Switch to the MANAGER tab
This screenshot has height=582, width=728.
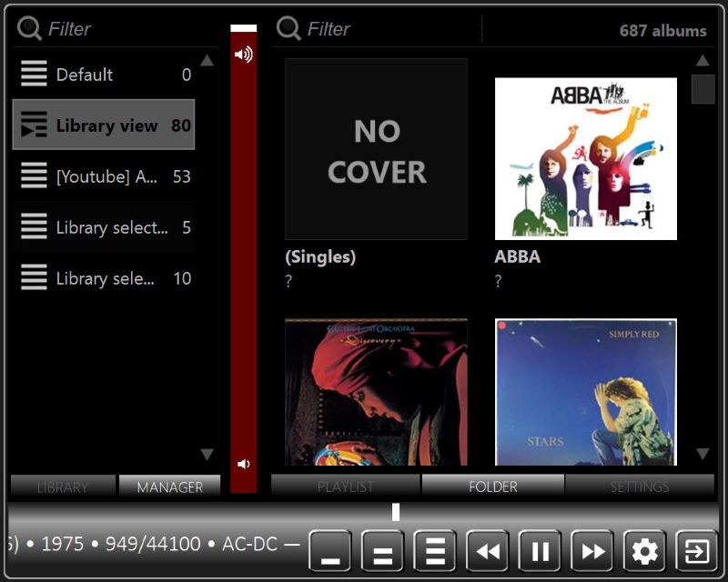pos(169,487)
